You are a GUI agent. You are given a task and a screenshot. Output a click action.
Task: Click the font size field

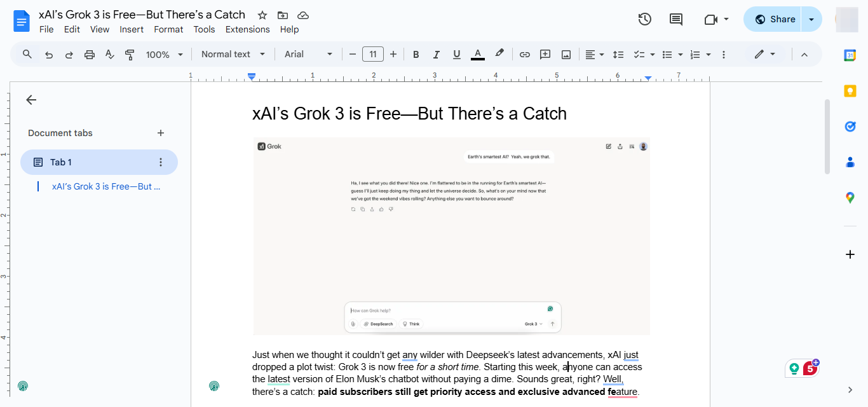[x=373, y=55]
